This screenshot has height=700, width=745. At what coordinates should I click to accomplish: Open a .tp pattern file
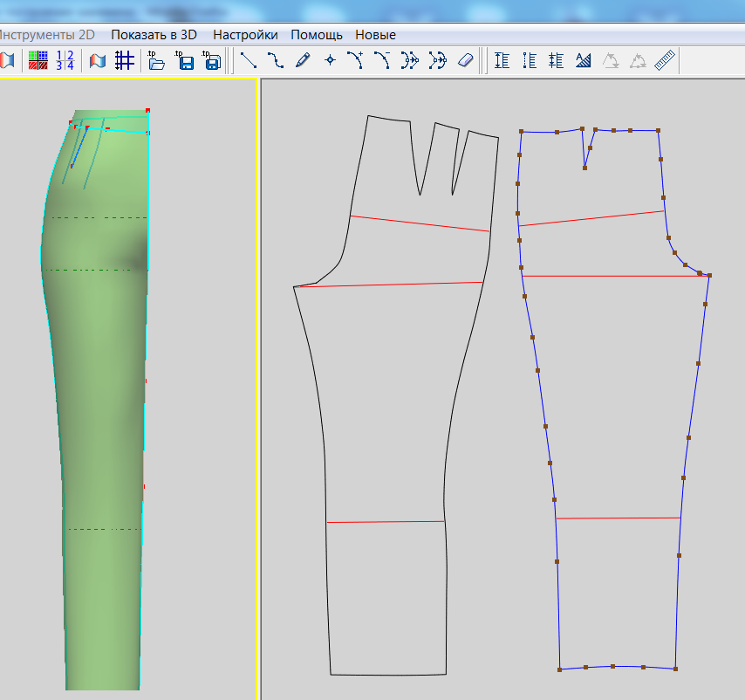157,61
